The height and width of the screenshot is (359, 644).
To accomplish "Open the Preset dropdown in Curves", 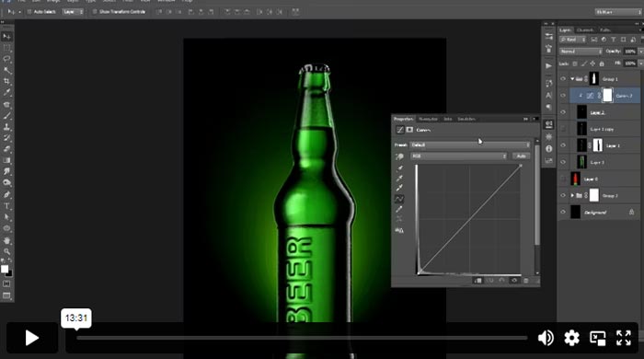I will pyautogui.click(x=470, y=145).
